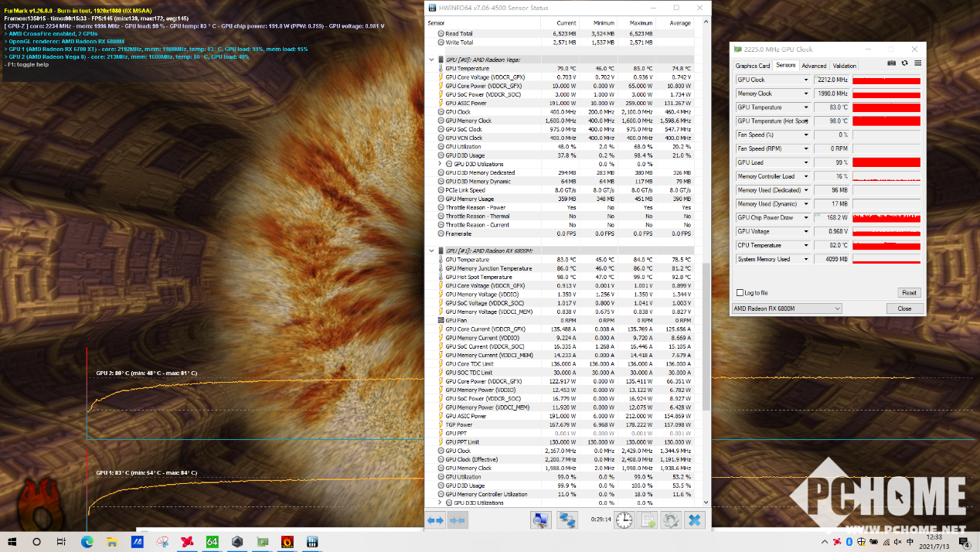Click HWiNFO network-connected computers icon
Screen dimensions: 980x552
(x=568, y=520)
